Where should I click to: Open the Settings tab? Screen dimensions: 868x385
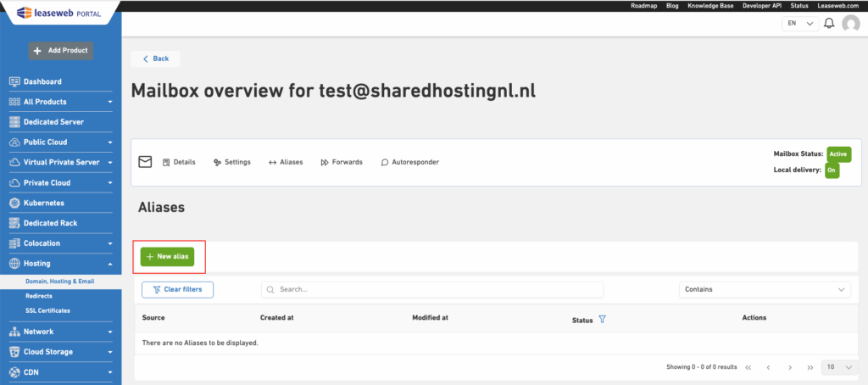232,162
